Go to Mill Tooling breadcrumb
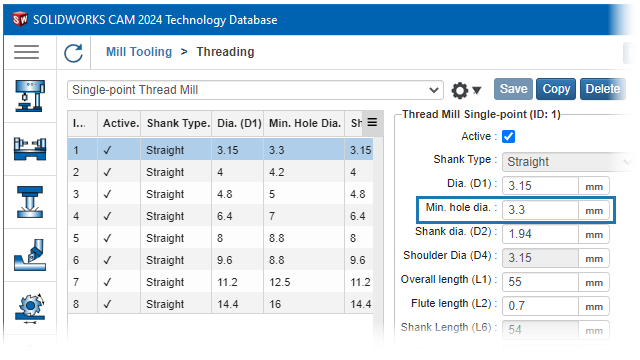 click(139, 52)
